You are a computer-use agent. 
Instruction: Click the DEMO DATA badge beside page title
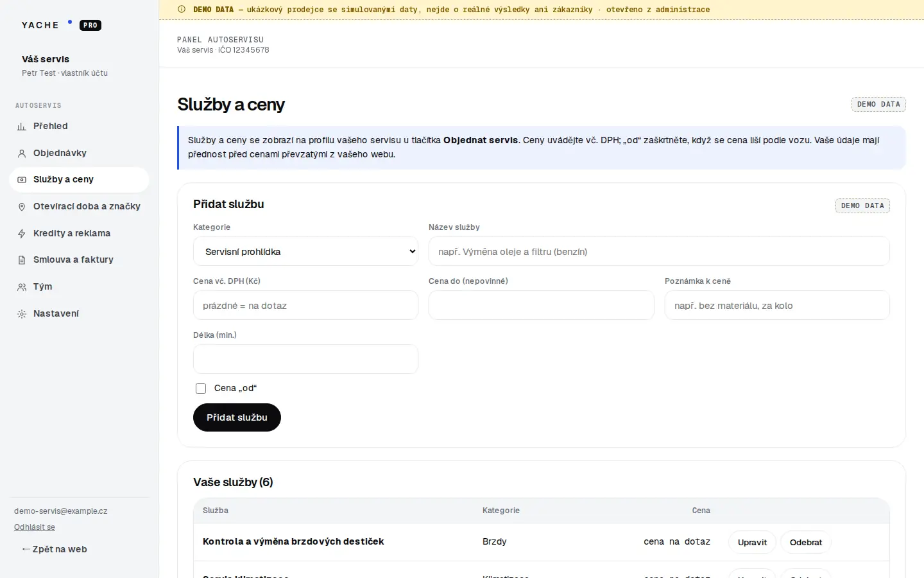click(x=878, y=104)
